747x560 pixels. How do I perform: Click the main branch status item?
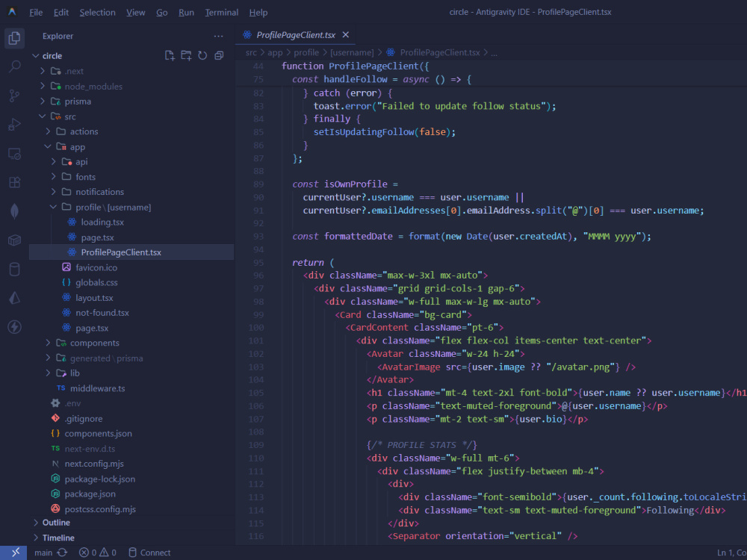pyautogui.click(x=43, y=553)
